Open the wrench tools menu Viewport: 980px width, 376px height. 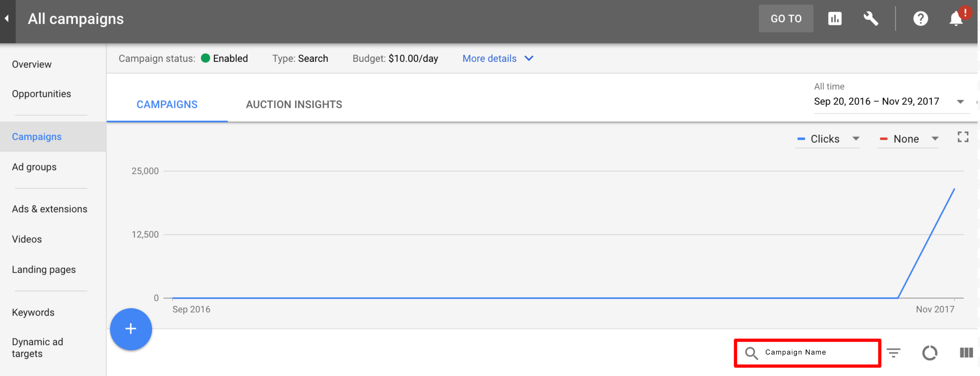[x=870, y=19]
